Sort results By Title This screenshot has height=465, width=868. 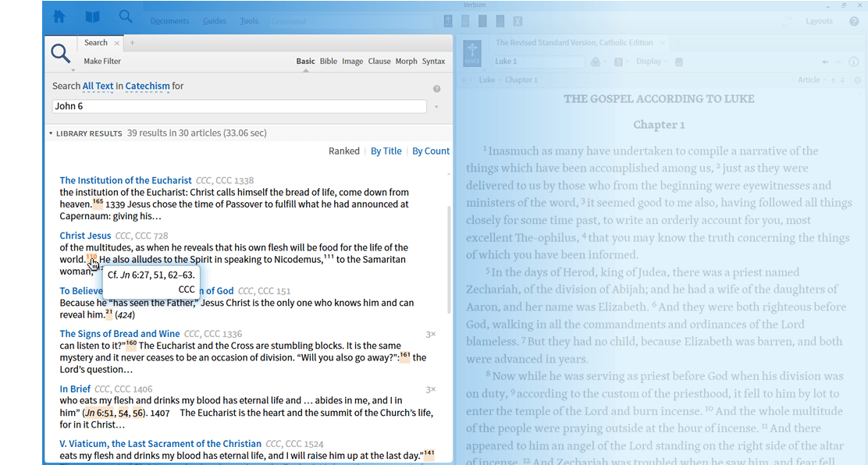(386, 151)
